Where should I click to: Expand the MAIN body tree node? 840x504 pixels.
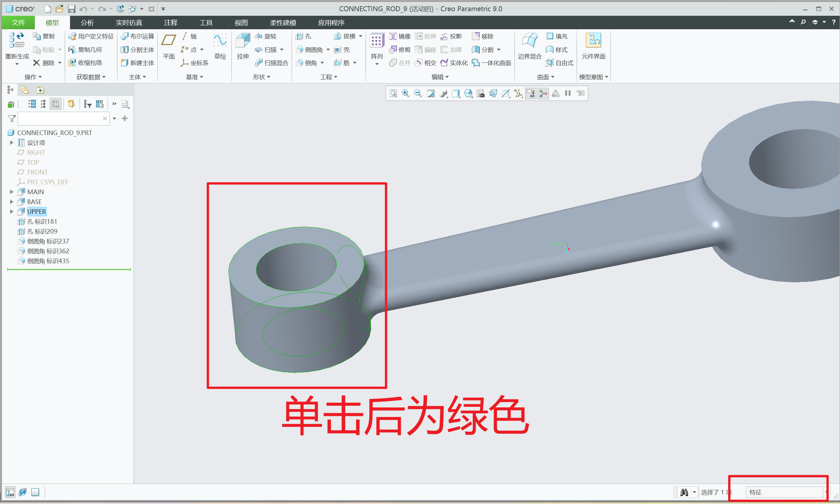[12, 192]
